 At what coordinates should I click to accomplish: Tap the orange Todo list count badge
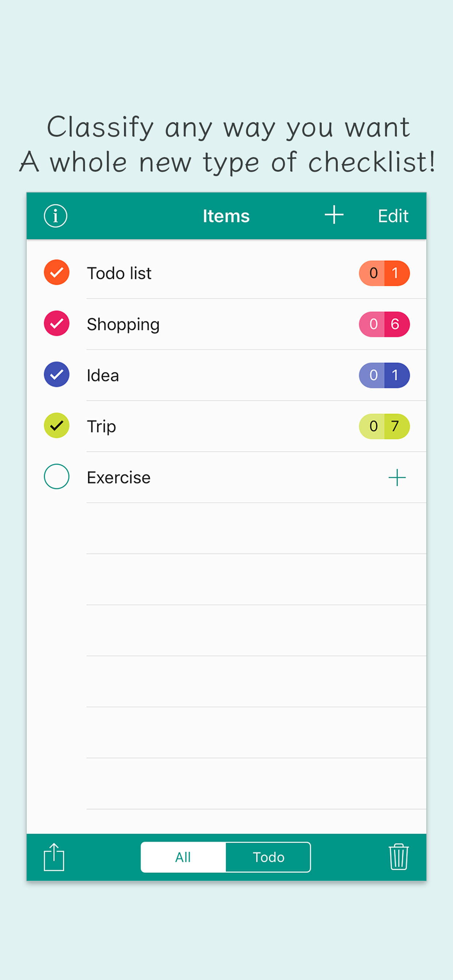click(384, 273)
